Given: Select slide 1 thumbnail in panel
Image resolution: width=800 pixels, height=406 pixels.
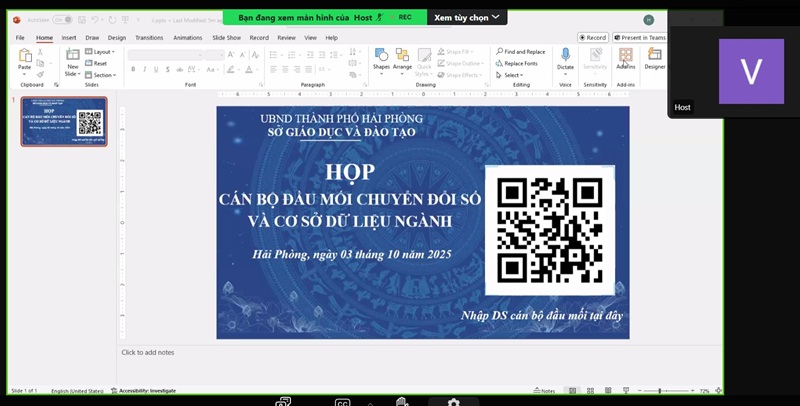Looking at the screenshot, I should point(62,122).
